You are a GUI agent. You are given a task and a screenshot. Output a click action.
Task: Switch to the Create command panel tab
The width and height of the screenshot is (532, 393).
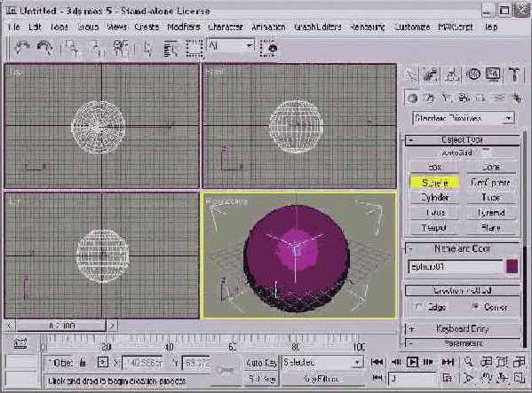point(412,75)
